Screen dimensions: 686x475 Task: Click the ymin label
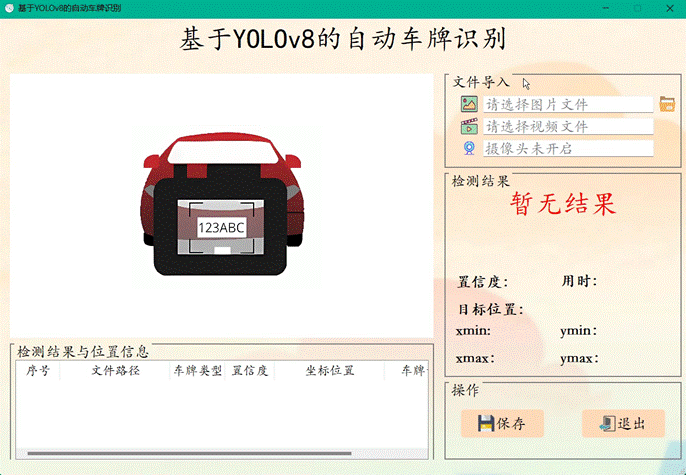pyautogui.click(x=578, y=331)
